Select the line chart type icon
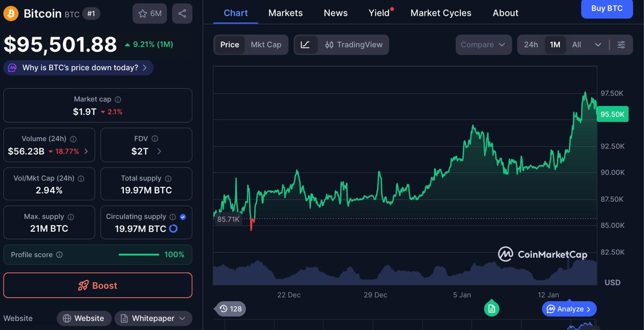The width and height of the screenshot is (644, 330). [x=305, y=44]
